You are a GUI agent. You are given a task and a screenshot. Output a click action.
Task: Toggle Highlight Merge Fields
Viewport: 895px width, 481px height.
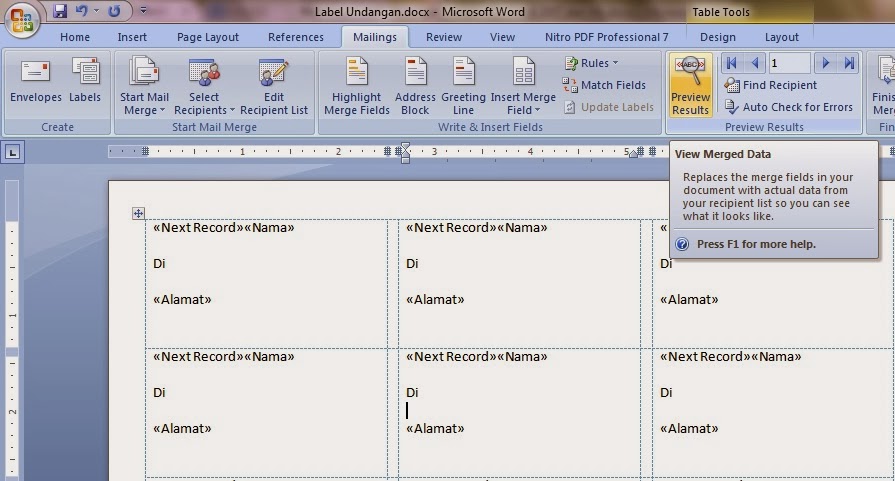[x=357, y=86]
